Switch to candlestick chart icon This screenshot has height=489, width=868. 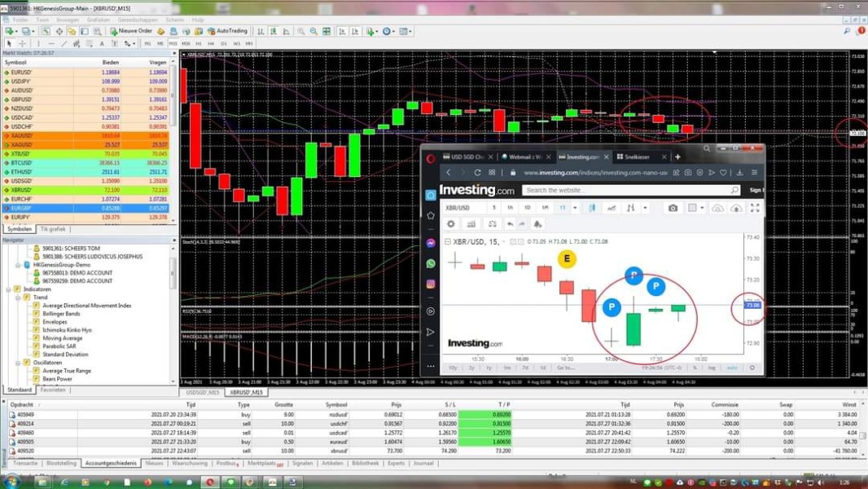(x=274, y=32)
